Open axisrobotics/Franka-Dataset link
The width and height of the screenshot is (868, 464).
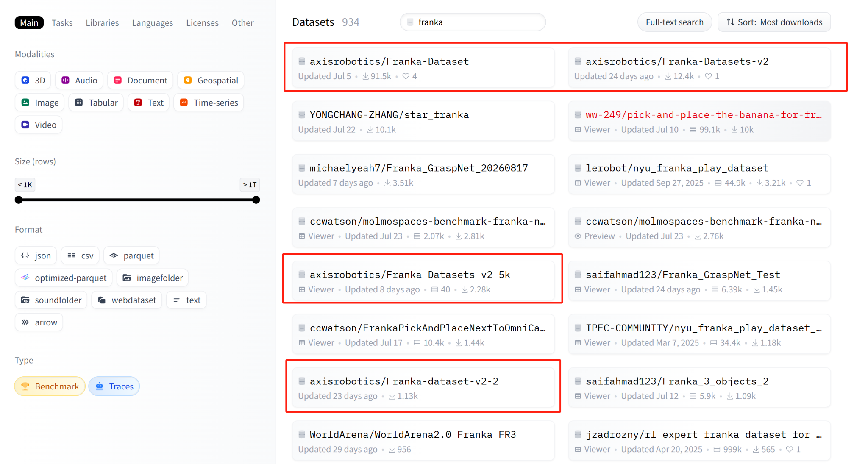389,61
